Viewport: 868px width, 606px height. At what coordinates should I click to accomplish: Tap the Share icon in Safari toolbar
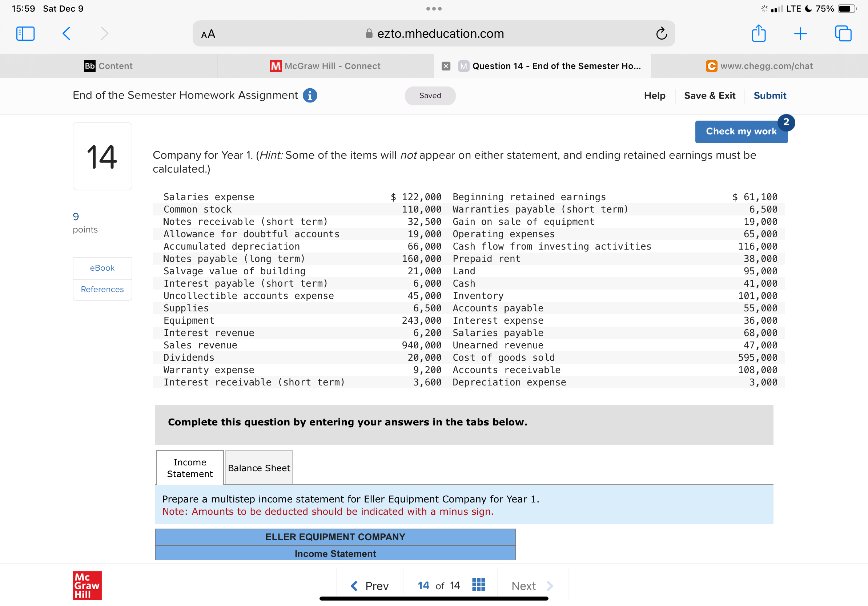point(758,34)
